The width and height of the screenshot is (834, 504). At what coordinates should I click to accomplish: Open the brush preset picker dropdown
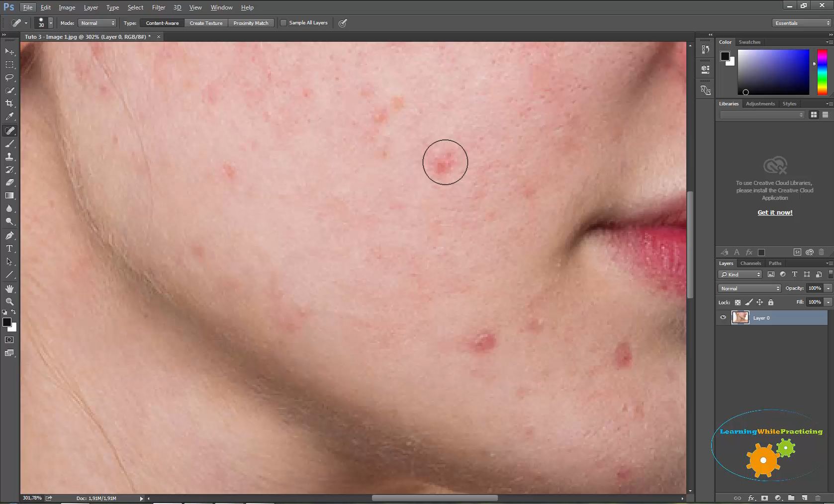coord(51,23)
